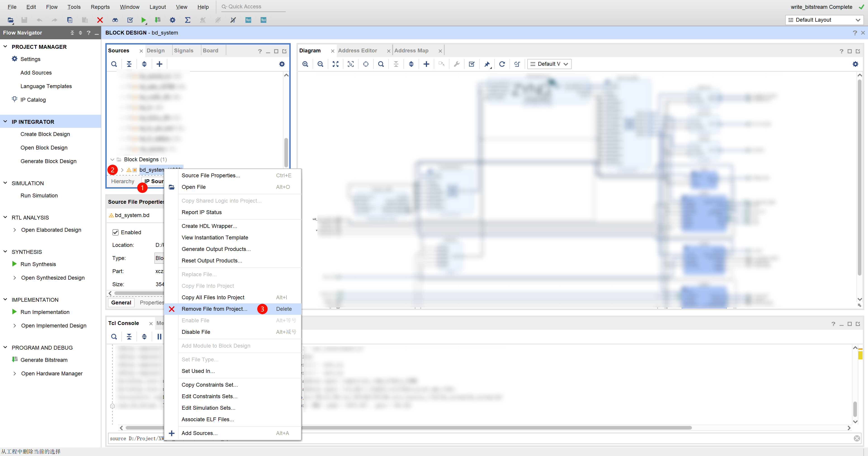Switch to the Address Editor tab

coord(358,51)
